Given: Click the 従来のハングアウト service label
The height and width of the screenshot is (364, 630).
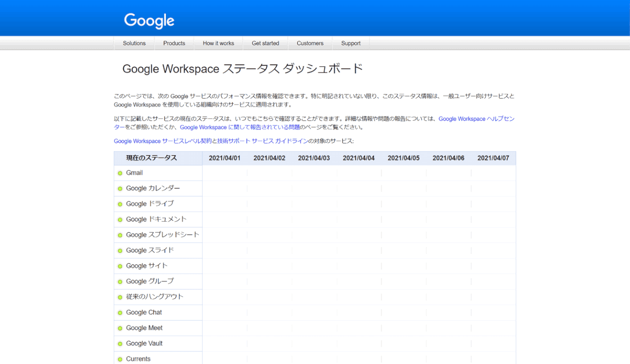Looking at the screenshot, I should [155, 297].
